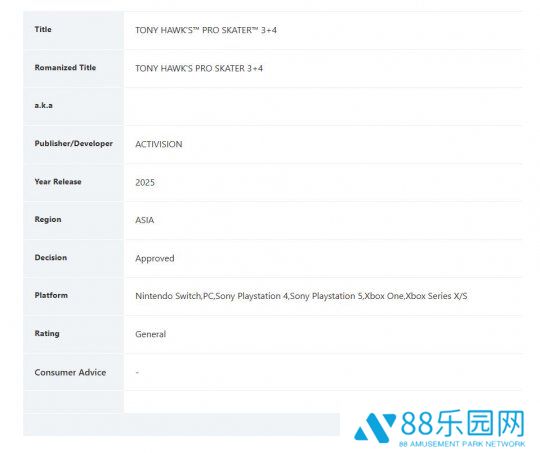Select the 'Approved' decision value
Image resolution: width=540 pixels, height=453 pixels.
[x=155, y=259]
